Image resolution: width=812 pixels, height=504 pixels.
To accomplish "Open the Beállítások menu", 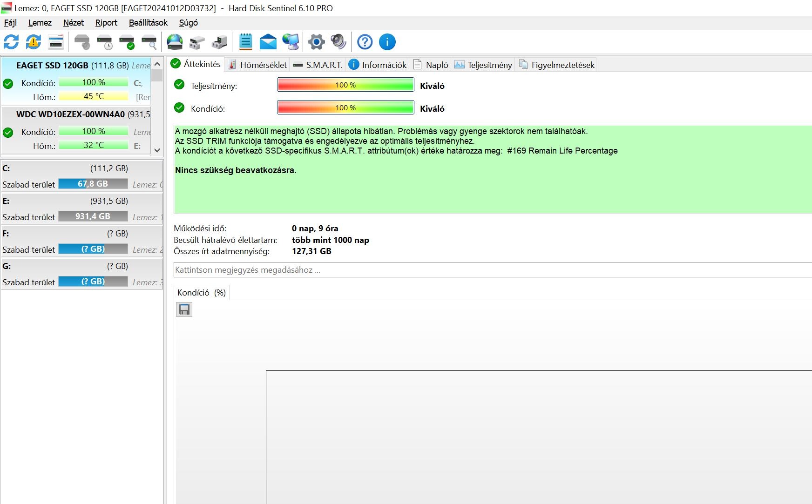I will coord(148,23).
